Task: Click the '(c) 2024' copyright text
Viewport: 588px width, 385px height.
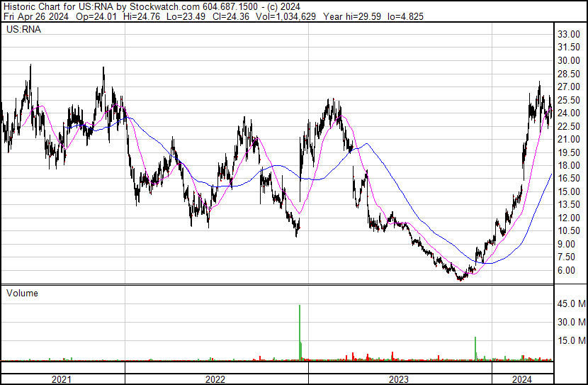Action: (x=284, y=6)
